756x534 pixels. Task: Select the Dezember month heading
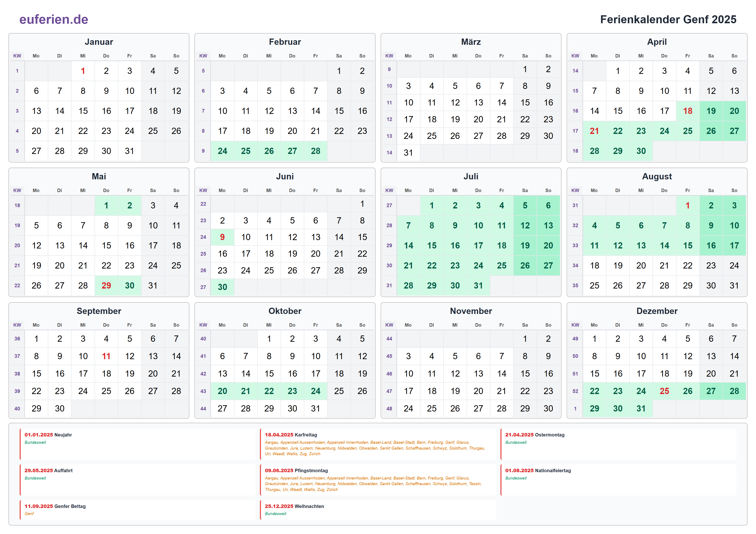point(657,311)
